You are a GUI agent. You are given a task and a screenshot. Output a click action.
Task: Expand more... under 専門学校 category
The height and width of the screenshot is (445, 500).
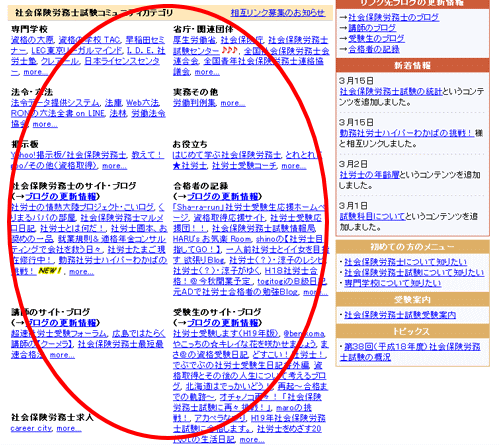click(36, 72)
